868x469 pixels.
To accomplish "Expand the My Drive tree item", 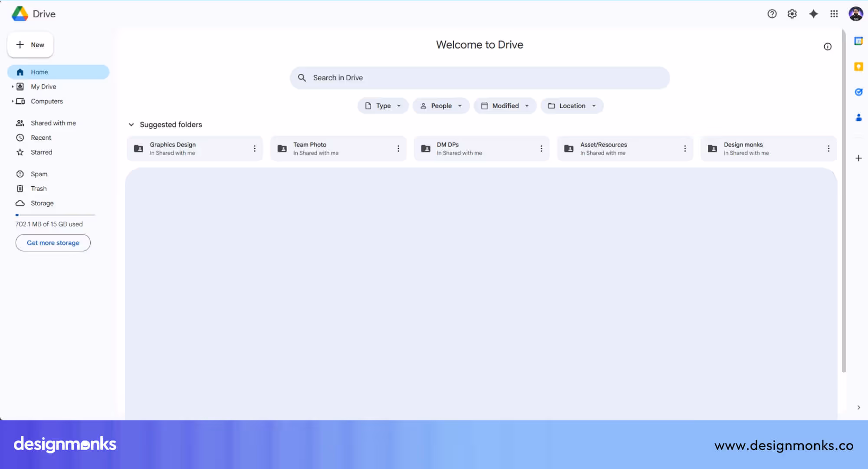I will (12, 86).
